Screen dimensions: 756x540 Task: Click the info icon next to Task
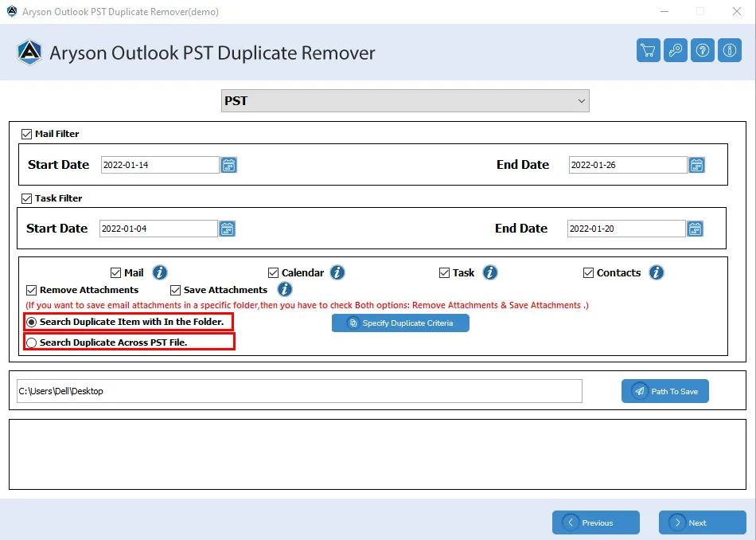click(x=490, y=272)
